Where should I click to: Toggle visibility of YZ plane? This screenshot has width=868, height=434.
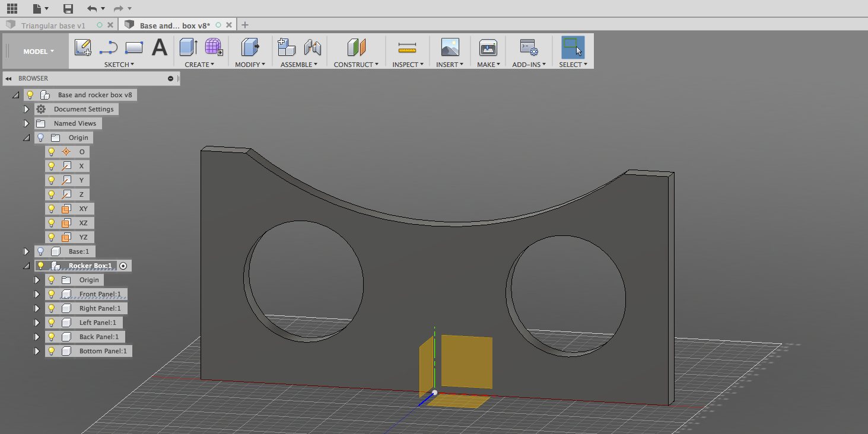[x=52, y=237]
